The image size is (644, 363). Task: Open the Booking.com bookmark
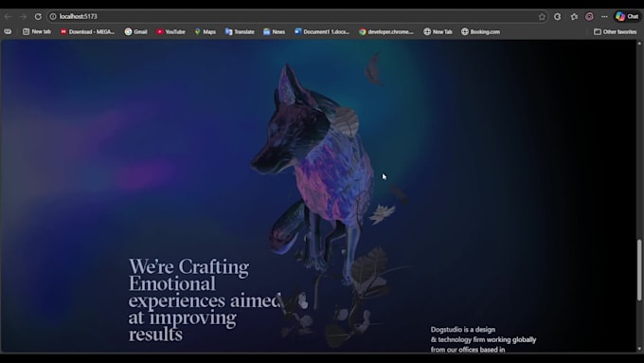tap(480, 31)
